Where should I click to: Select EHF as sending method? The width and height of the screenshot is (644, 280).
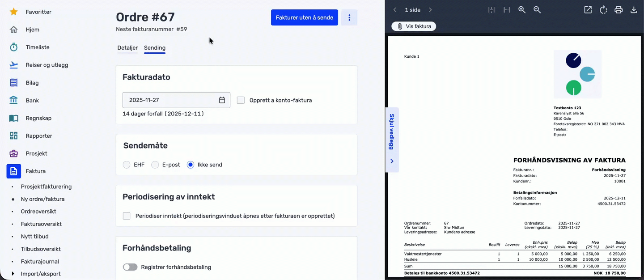[127, 165]
